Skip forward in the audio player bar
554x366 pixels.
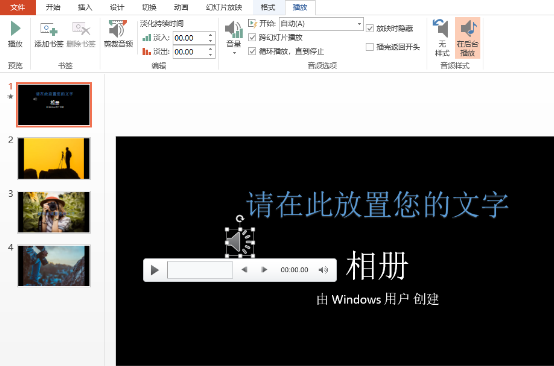click(x=264, y=270)
